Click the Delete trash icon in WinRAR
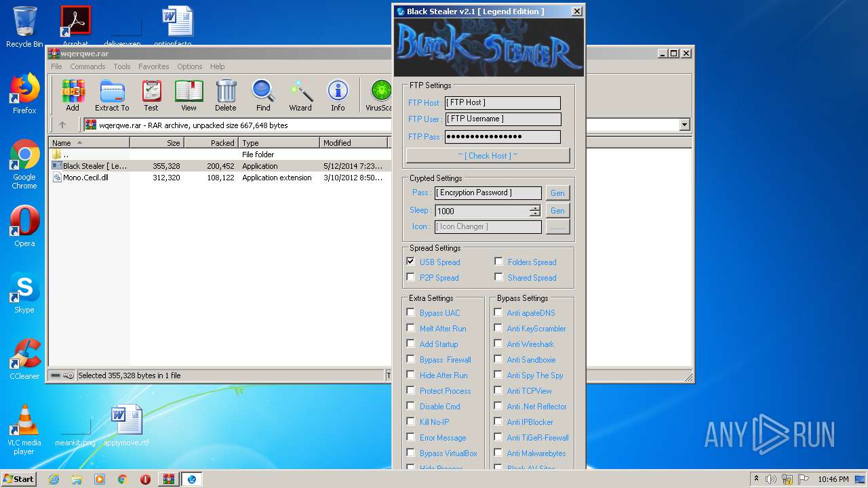This screenshot has width=868, height=488. coord(226,96)
